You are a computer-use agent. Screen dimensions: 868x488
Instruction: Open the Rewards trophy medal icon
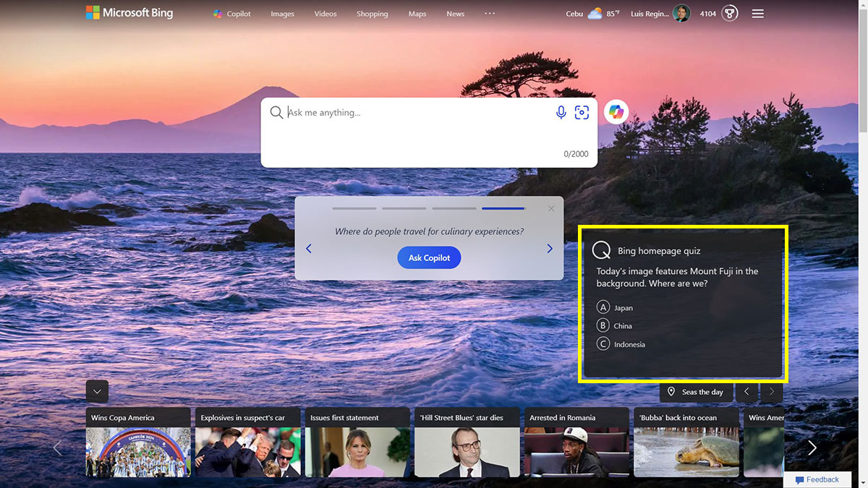pyautogui.click(x=730, y=13)
